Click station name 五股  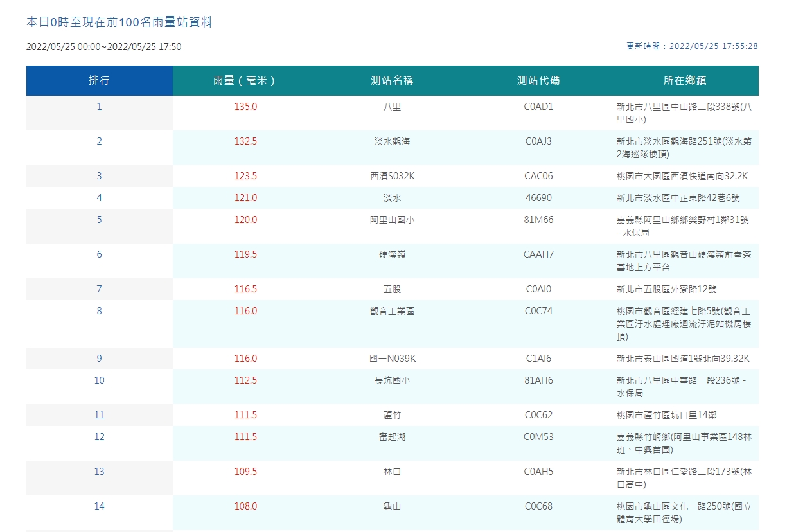pos(392,289)
